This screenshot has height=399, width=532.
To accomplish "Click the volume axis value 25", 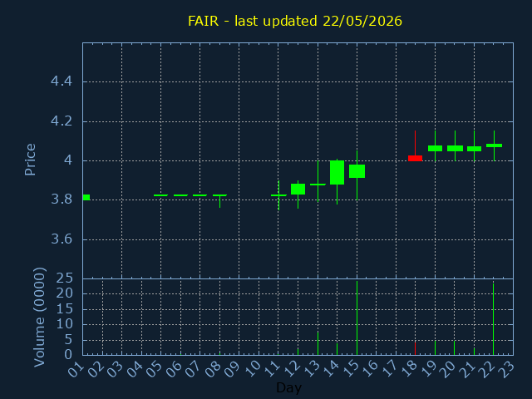I will pos(65,278).
